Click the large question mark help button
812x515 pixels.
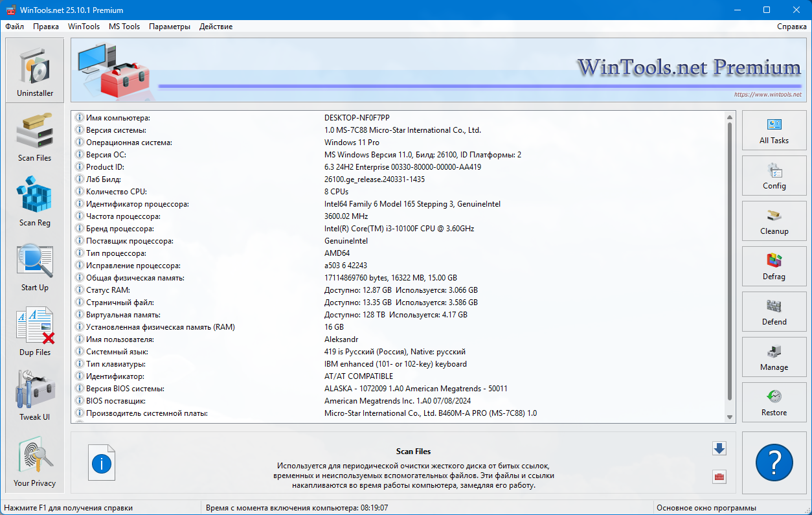pos(774,463)
